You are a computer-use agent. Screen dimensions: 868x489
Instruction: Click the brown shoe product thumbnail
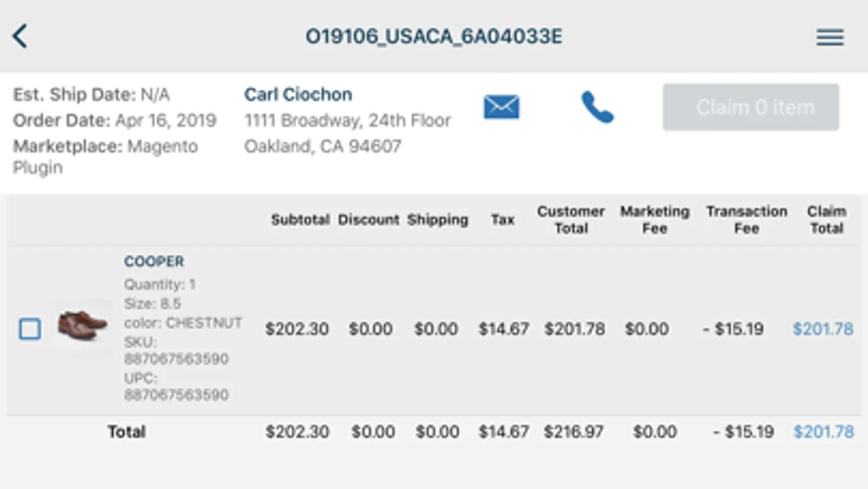click(82, 326)
